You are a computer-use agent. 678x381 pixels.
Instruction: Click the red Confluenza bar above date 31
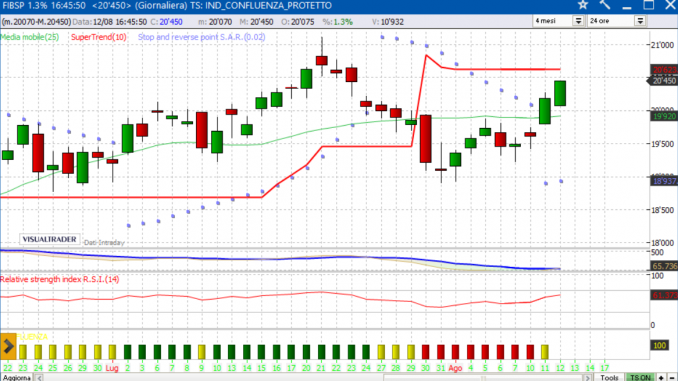[441, 352]
